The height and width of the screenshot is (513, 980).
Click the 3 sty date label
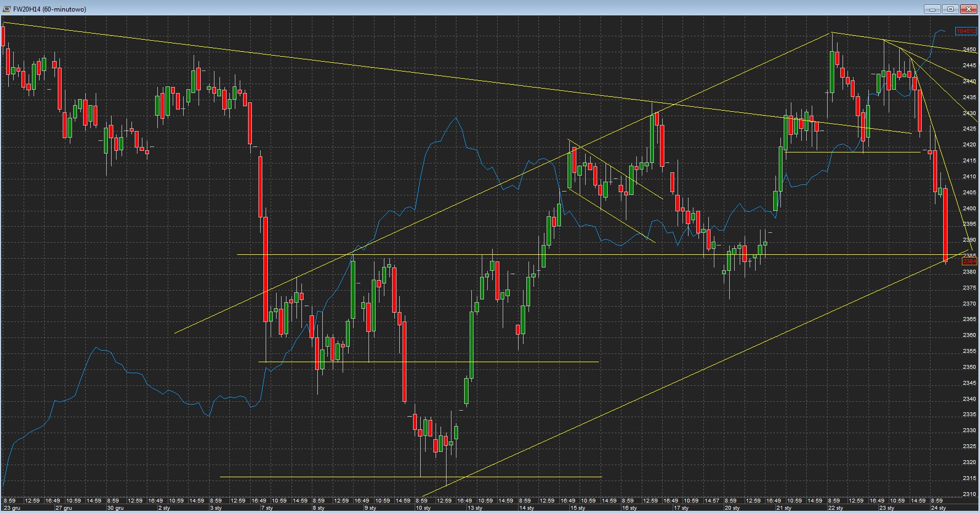(216, 508)
